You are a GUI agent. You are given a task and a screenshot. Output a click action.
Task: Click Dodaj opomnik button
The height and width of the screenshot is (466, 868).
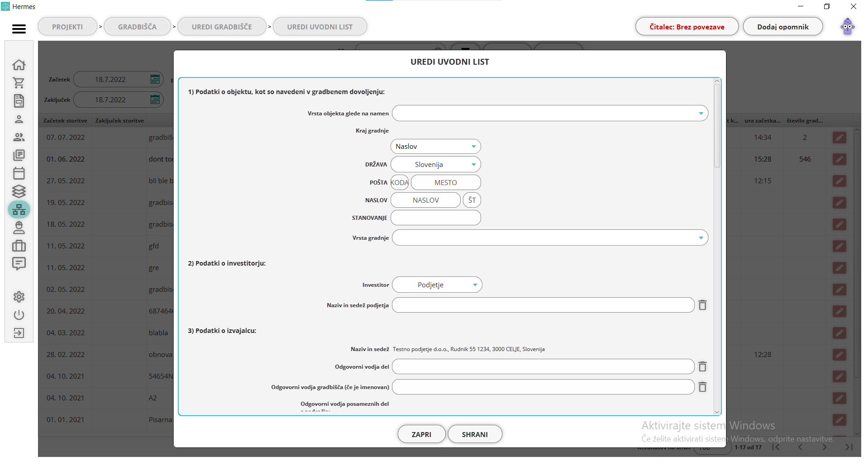coord(783,27)
